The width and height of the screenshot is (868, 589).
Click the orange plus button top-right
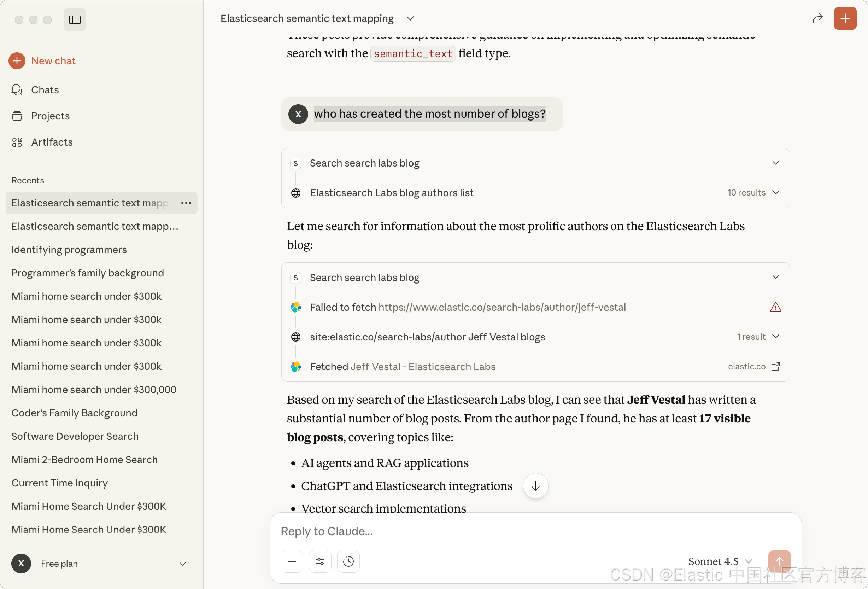tap(845, 18)
